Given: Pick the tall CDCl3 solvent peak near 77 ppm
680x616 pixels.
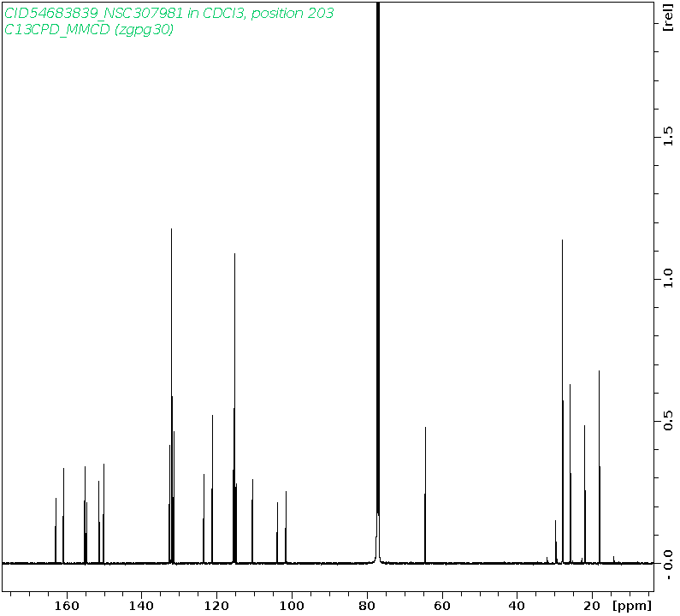Looking at the screenshot, I should [x=378, y=282].
